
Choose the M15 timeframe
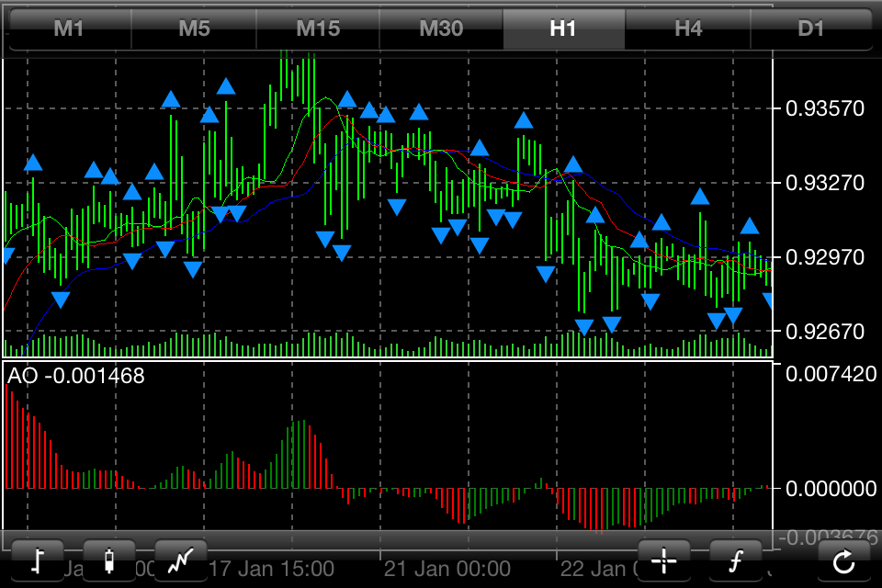(x=318, y=28)
